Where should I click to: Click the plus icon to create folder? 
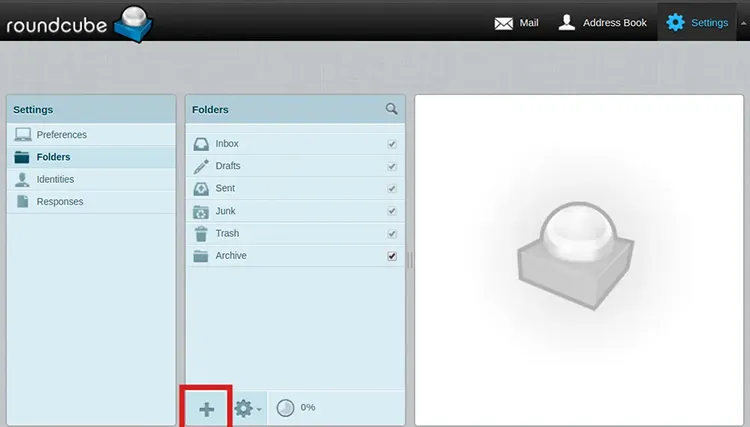206,409
